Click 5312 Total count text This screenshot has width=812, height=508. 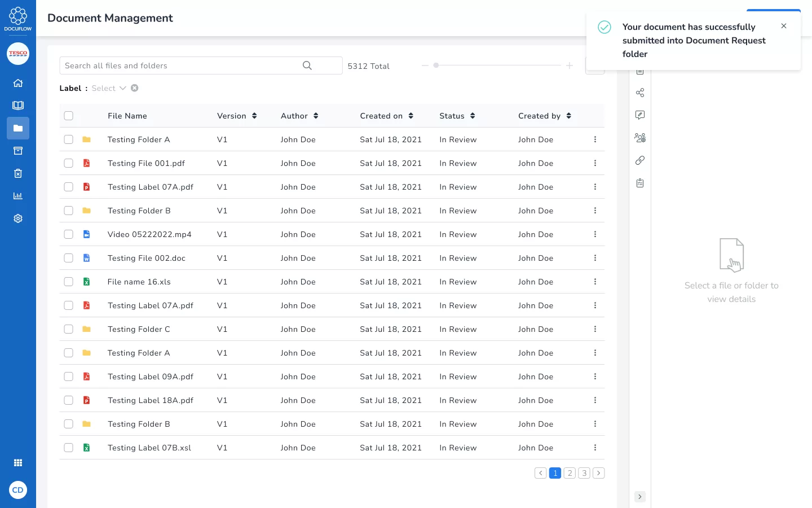(x=369, y=66)
